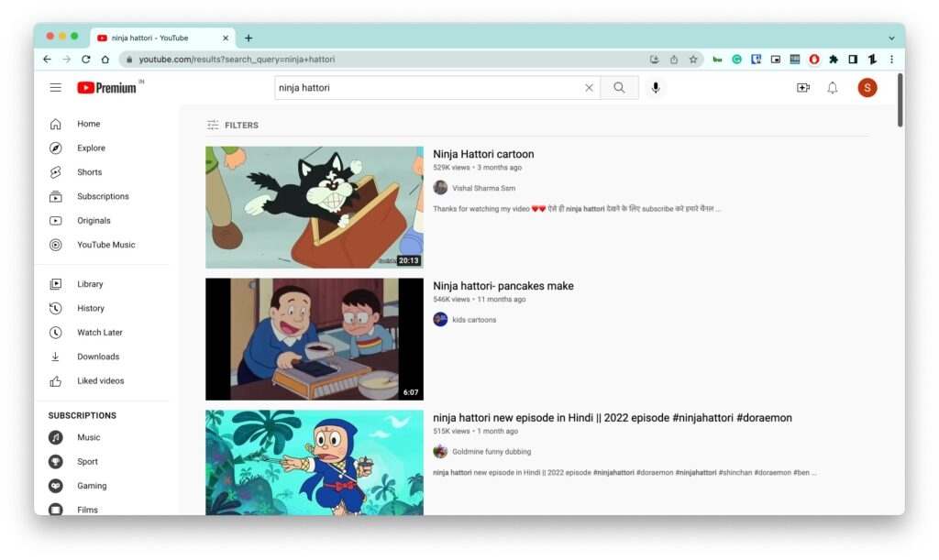This screenshot has width=939, height=560.
Task: Open the Grammarly extension icon
Action: [736, 60]
